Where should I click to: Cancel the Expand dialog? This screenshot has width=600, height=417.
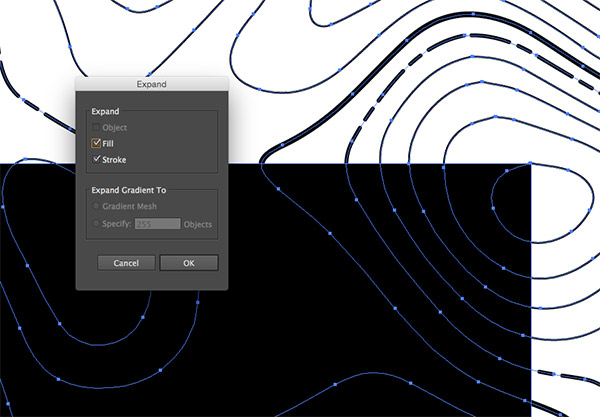point(126,263)
